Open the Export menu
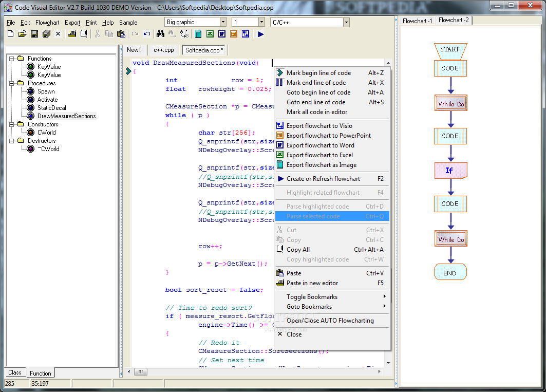 coord(72,22)
